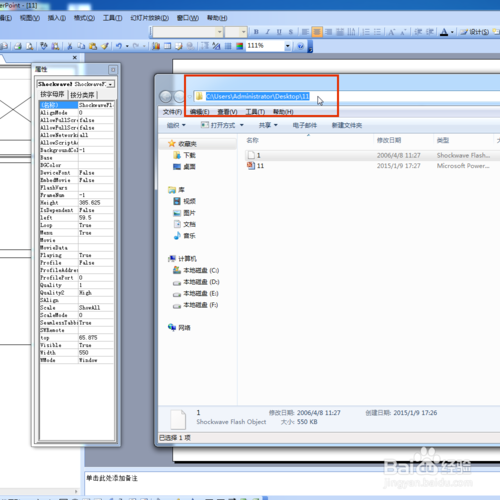The width and height of the screenshot is (500, 500).
Task: Open 本地磁盘 (D:) in navigation pane
Action: [x=196, y=282]
